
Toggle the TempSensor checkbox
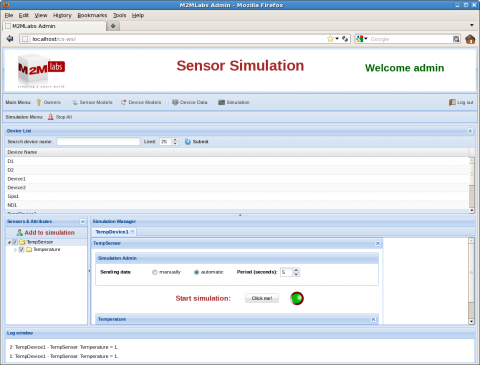[15, 242]
